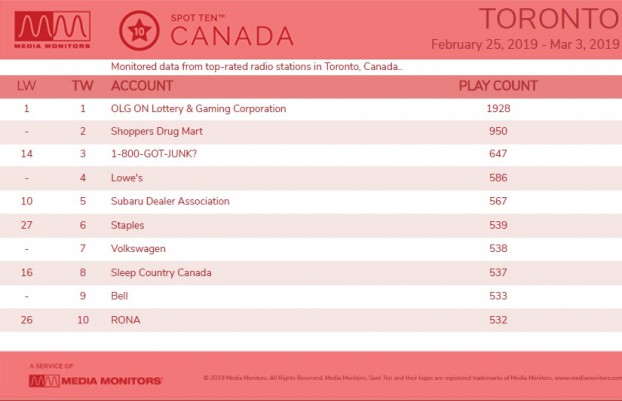Click the SPOT TEN CANADA heading
This screenshot has height=401, width=622.
point(232,31)
